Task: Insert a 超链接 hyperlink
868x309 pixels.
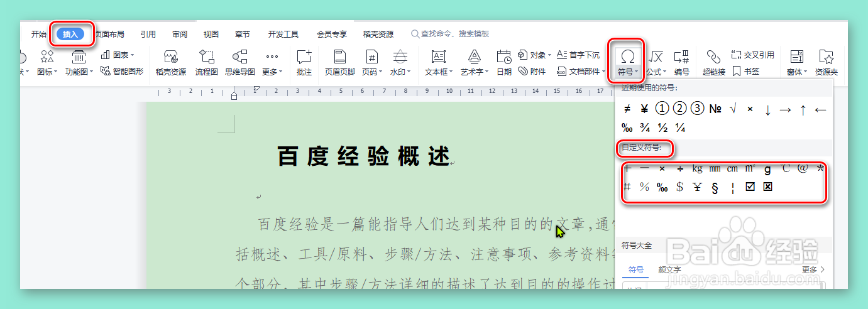Action: click(714, 63)
